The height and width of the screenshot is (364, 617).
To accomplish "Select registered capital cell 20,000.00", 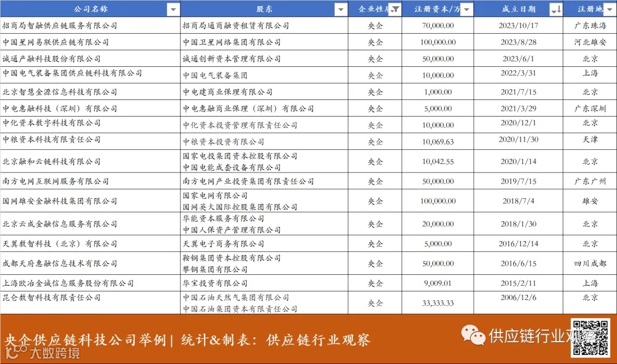I will click(x=438, y=224).
